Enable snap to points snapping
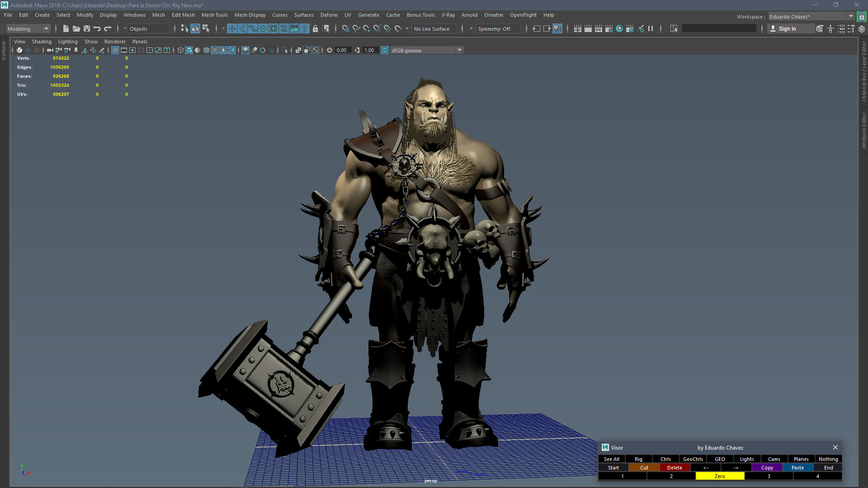 click(366, 29)
